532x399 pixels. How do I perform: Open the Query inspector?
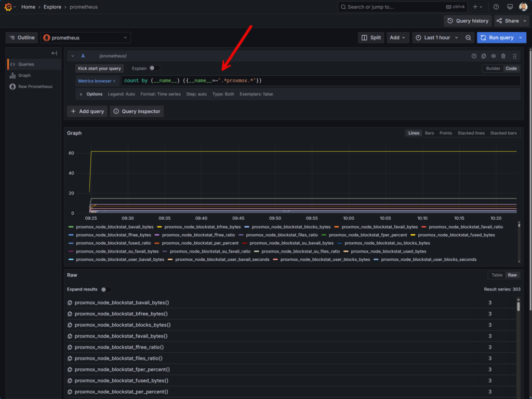point(137,111)
